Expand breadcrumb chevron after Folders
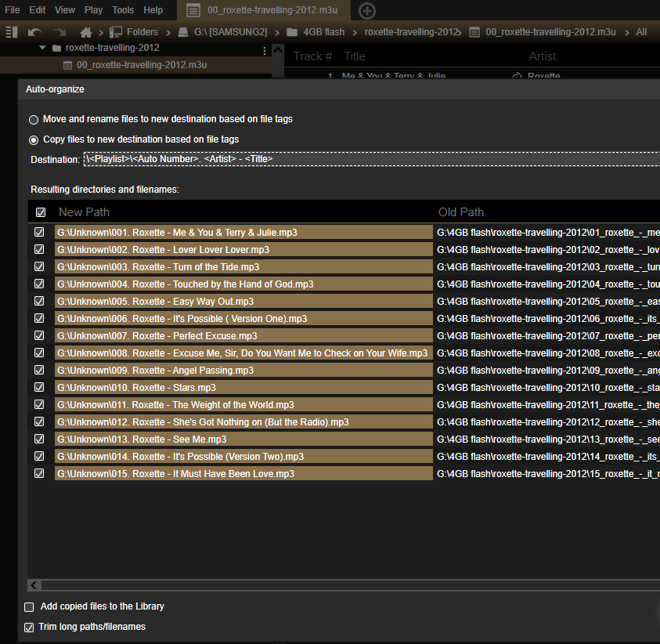660x644 pixels. click(x=167, y=32)
